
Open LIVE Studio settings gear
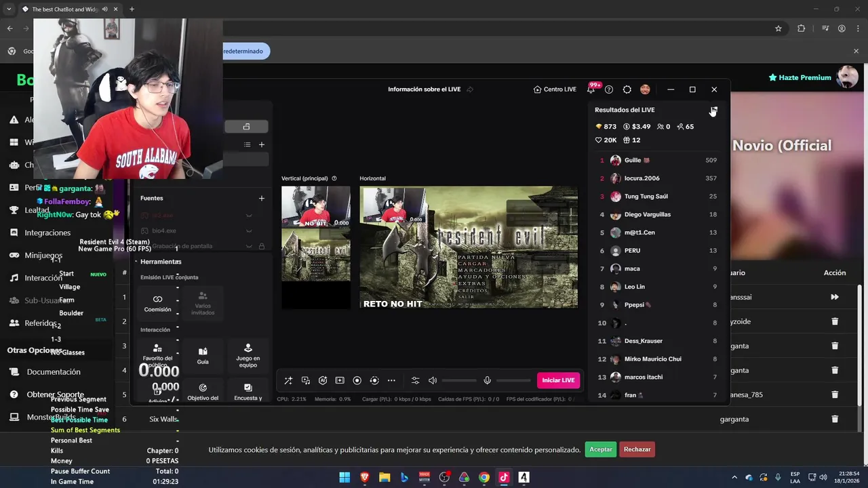[x=627, y=89]
